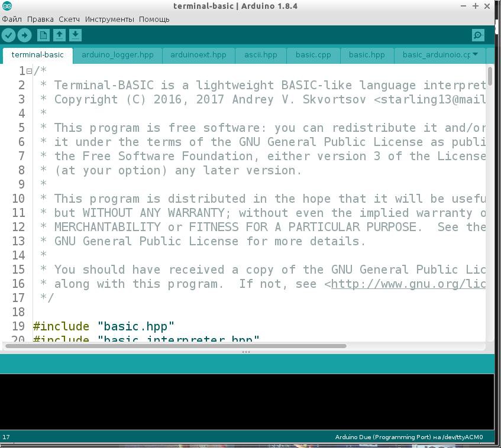This screenshot has width=501, height=448.
Task: Switch to the terminal-basic tab
Action: (x=38, y=55)
